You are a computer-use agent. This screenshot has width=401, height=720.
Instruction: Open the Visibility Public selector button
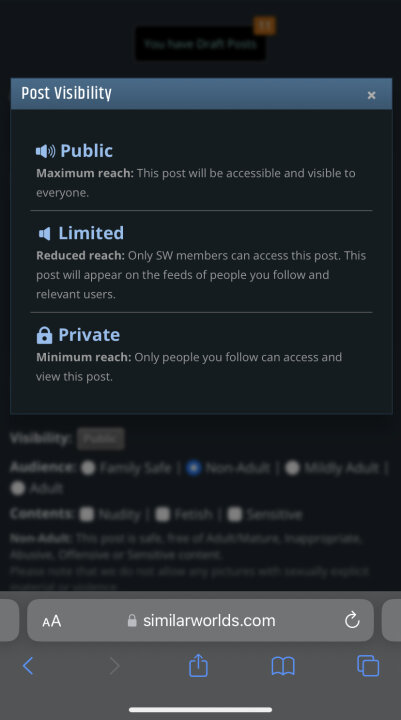coord(101,439)
